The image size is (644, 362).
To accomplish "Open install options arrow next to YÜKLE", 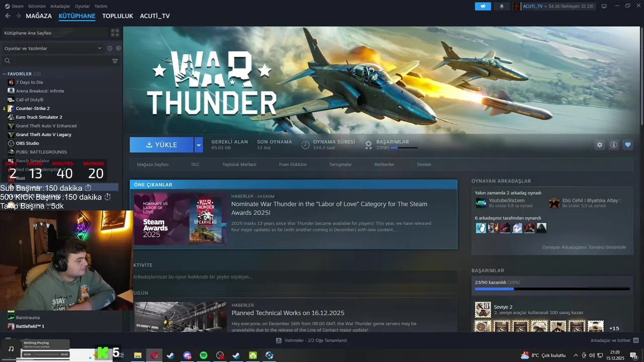I will (x=198, y=145).
